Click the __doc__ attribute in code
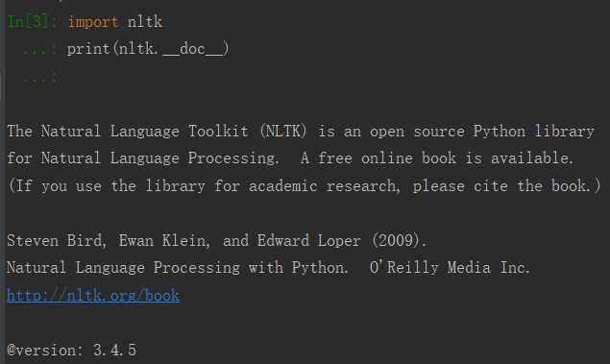 click(x=193, y=49)
